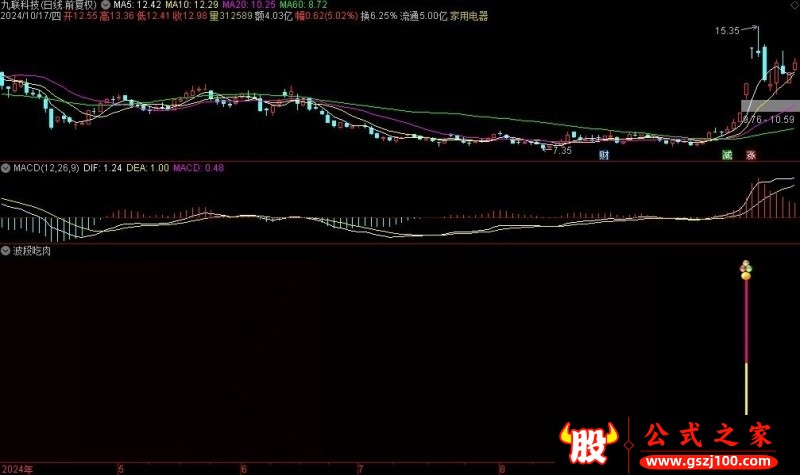Click the green 减 marker icon
This screenshot has height=475, width=800.
[x=727, y=155]
